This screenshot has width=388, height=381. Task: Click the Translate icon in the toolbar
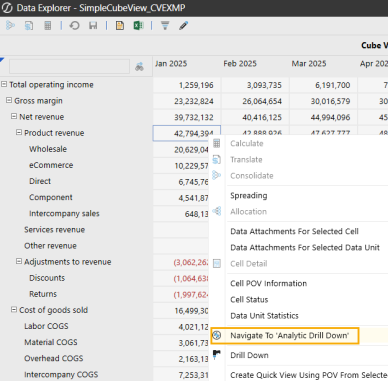(29, 26)
